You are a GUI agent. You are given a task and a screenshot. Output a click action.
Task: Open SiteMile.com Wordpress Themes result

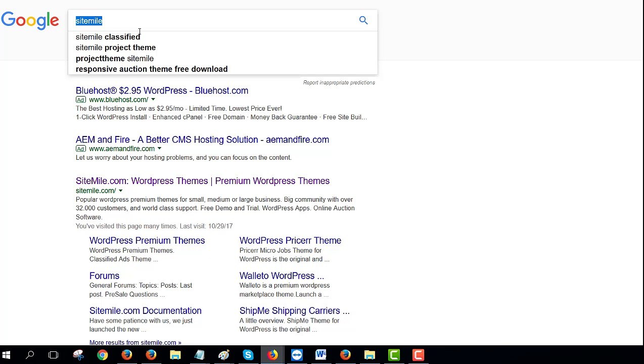point(203,181)
